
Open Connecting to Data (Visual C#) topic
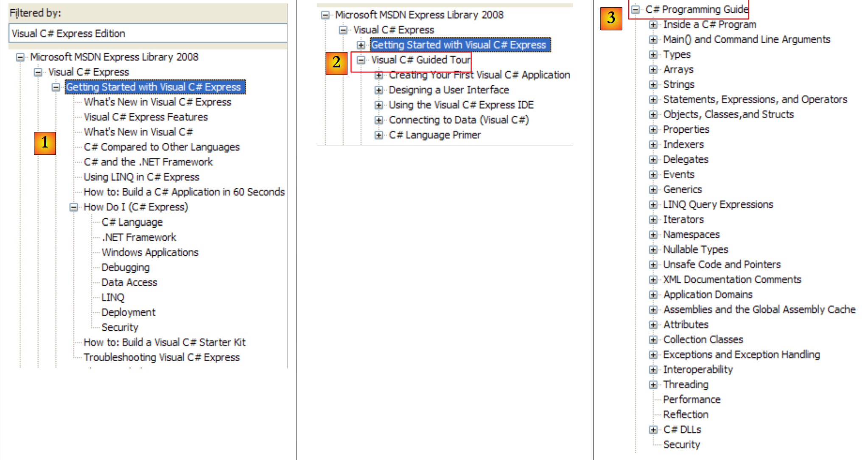459,120
